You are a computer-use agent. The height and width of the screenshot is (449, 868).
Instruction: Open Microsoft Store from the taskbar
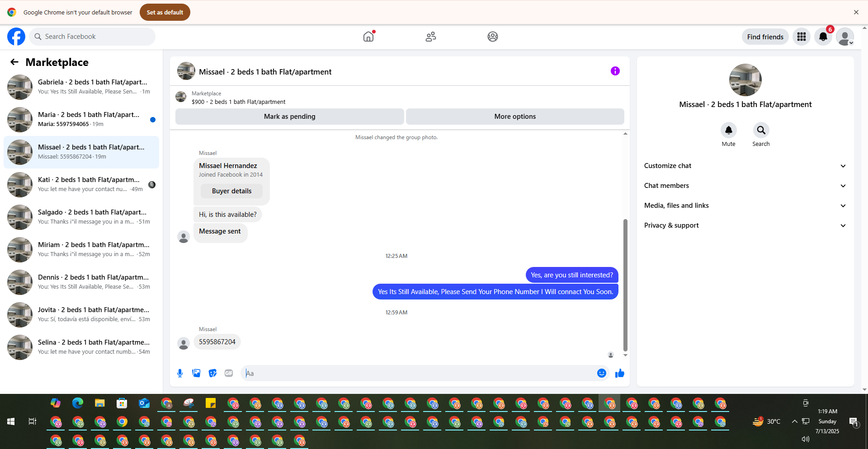tap(122, 403)
